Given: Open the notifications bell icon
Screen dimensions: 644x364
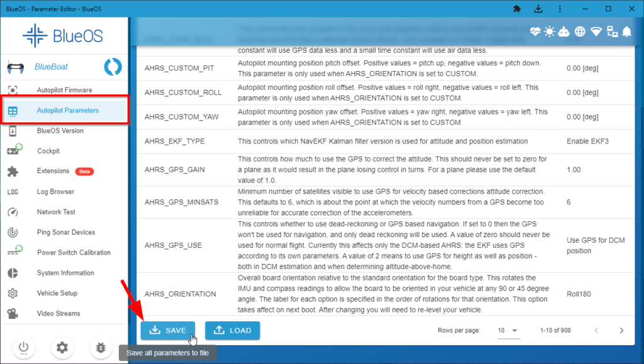Looking at the screenshot, I should click(x=626, y=31).
